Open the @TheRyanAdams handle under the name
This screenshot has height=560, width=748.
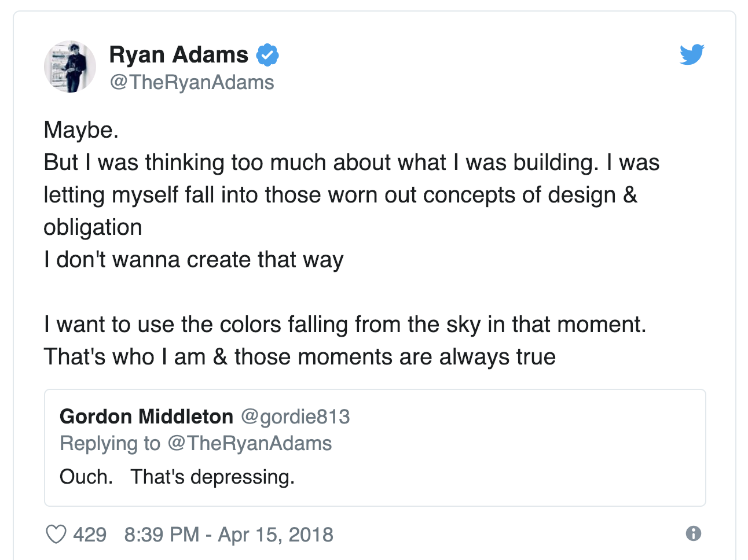[x=192, y=82]
